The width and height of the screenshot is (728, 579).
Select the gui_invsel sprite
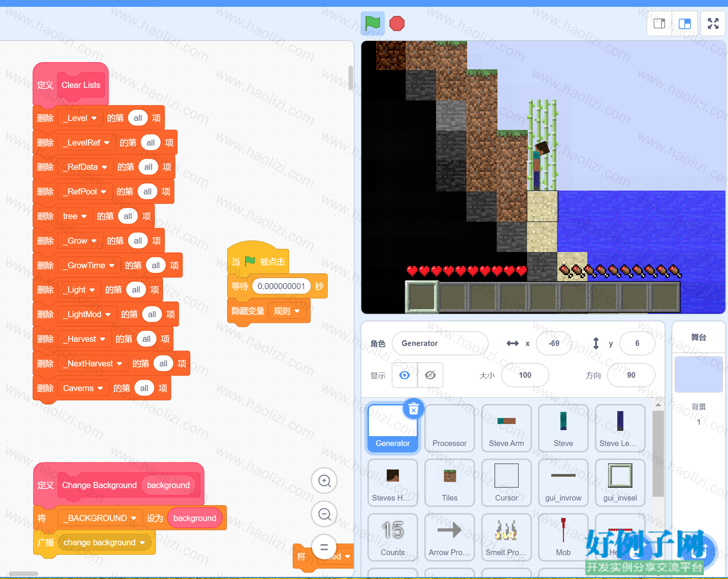[620, 483]
